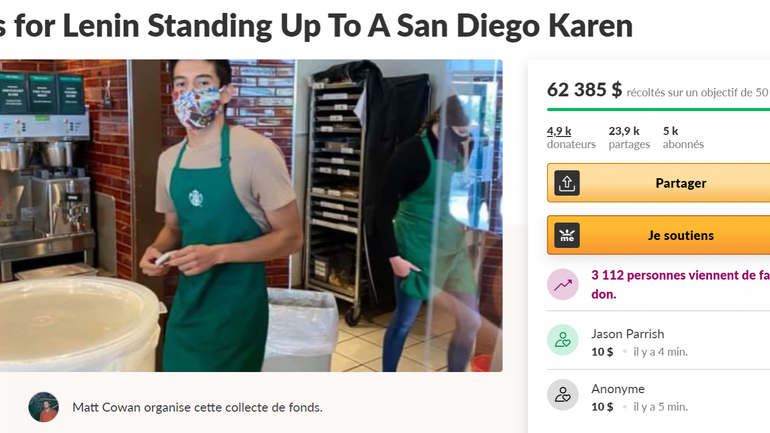The width and height of the screenshot is (770, 433).
Task: Open the 4,9 k donateurs link
Action: pos(571,137)
